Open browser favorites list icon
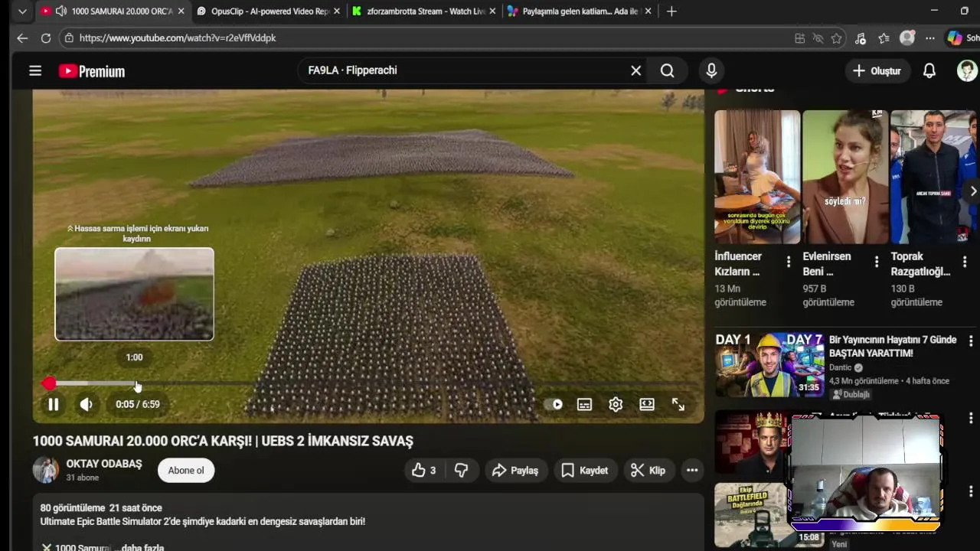This screenshot has width=980, height=551. pos(884,38)
